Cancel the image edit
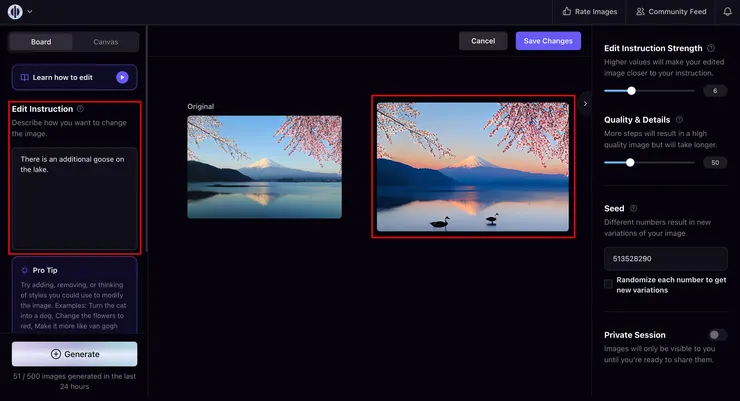740x401 pixels. (483, 41)
